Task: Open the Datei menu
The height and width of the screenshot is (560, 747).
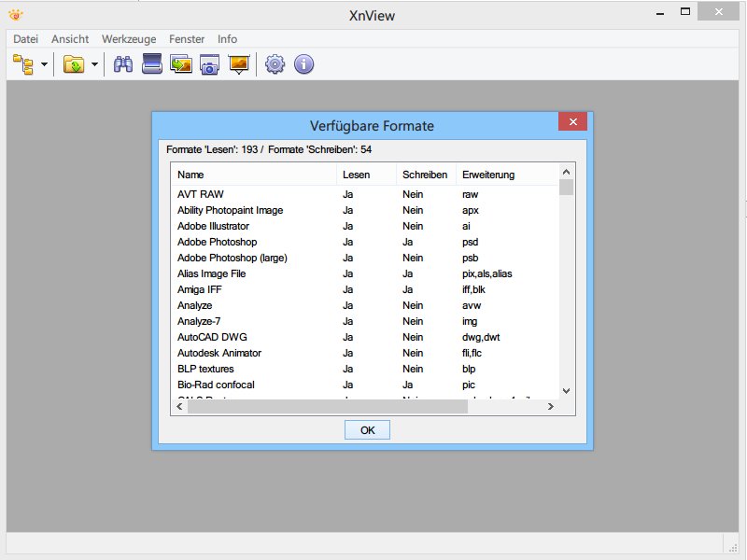Action: [26, 39]
